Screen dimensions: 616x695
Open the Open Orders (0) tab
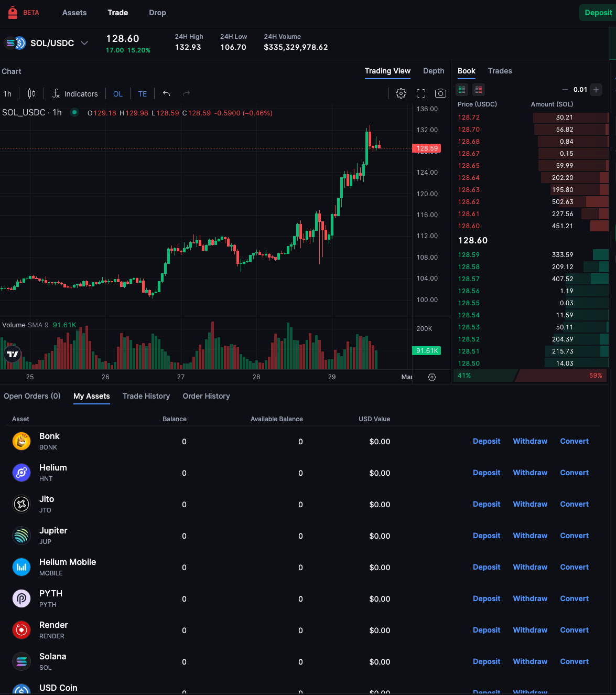[32, 396]
